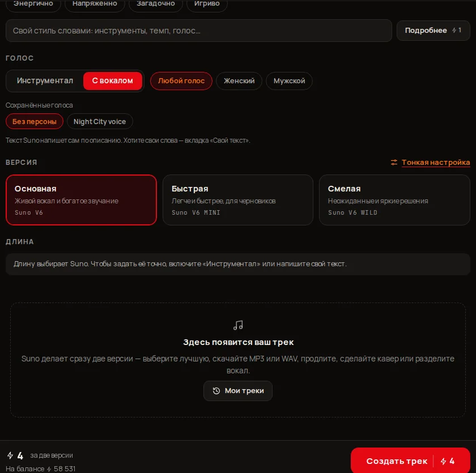Focus the Свой стиль словами input field
This screenshot has width=476, height=473.
point(199,31)
